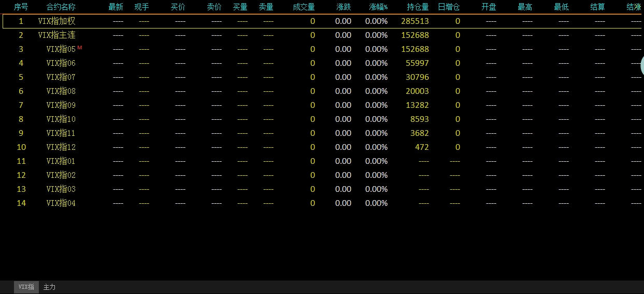Select the VIX指主连 contract row

(56, 35)
